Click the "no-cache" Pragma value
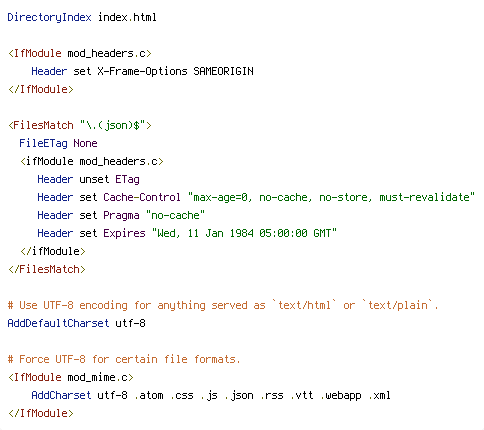 (x=175, y=215)
